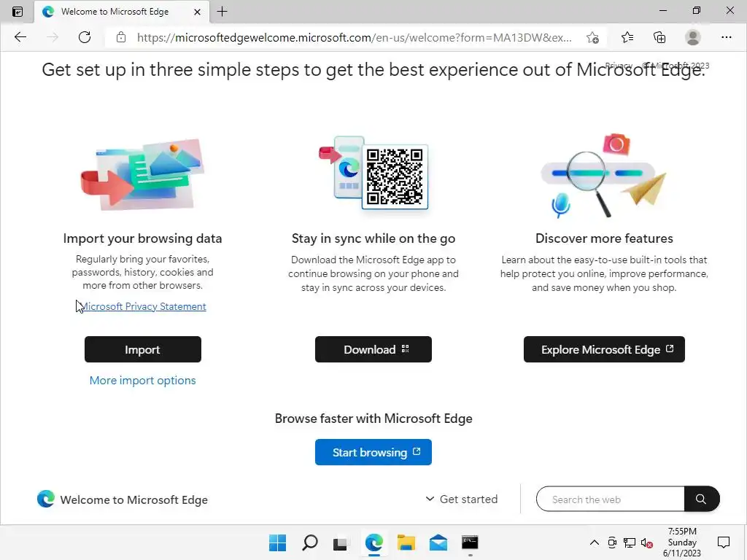Add this page to favorites star
The width and height of the screenshot is (747, 560).
pyautogui.click(x=592, y=38)
